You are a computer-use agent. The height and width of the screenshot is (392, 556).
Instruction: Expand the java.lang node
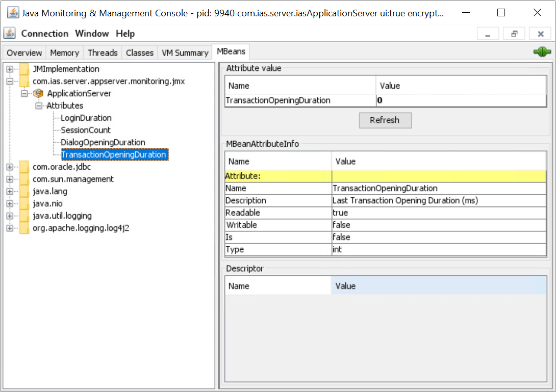click(x=10, y=191)
